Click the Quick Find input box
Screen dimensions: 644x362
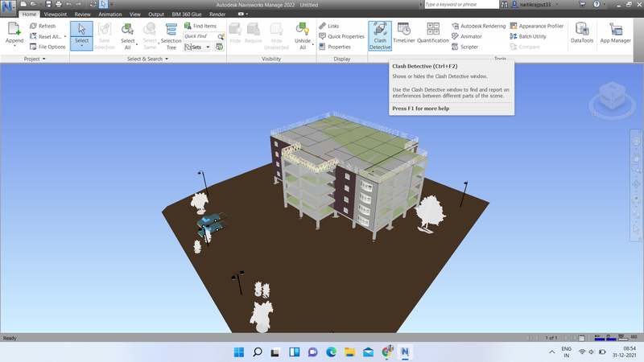click(200, 36)
